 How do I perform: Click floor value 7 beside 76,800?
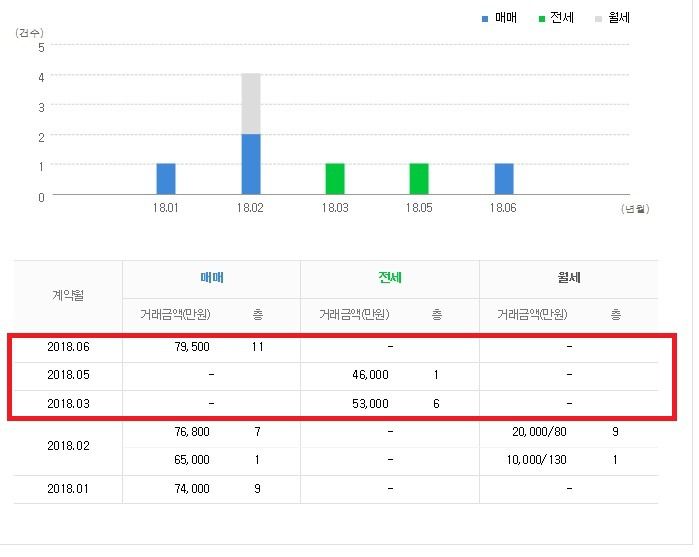pos(257,432)
